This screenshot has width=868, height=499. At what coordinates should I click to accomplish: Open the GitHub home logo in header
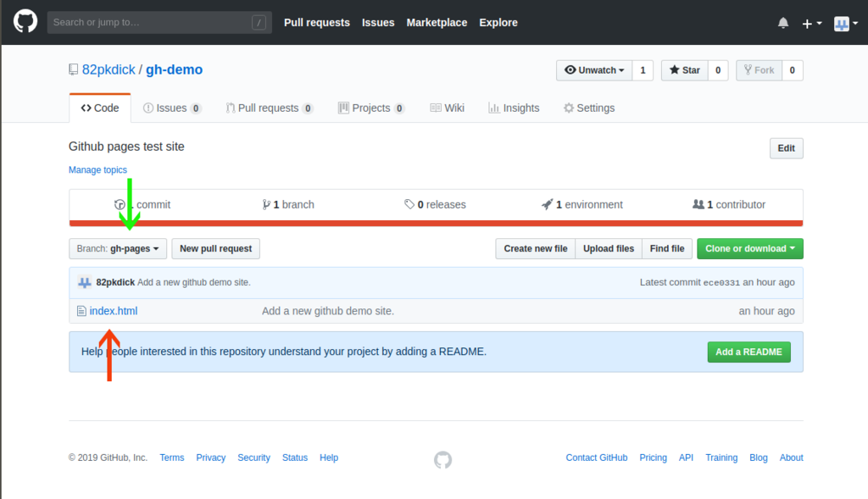[25, 22]
